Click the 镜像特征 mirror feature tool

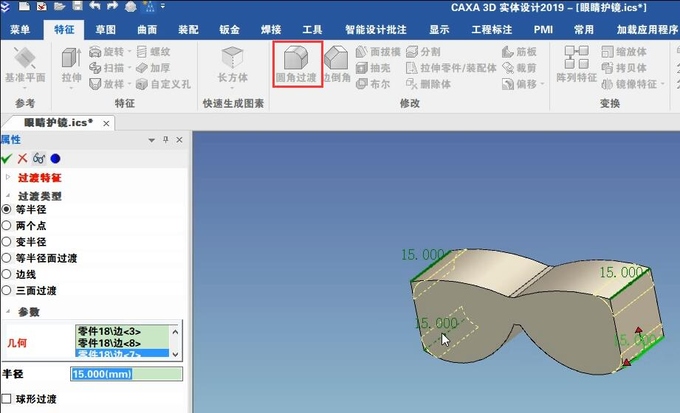tap(629, 84)
